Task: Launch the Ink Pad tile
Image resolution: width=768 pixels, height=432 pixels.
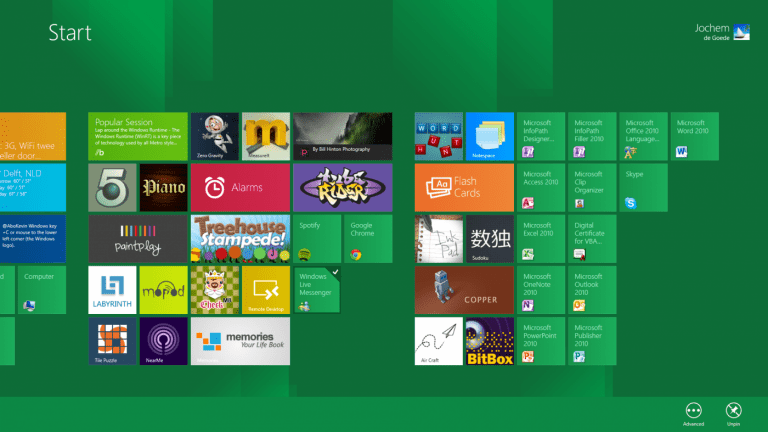Action: [x=438, y=239]
